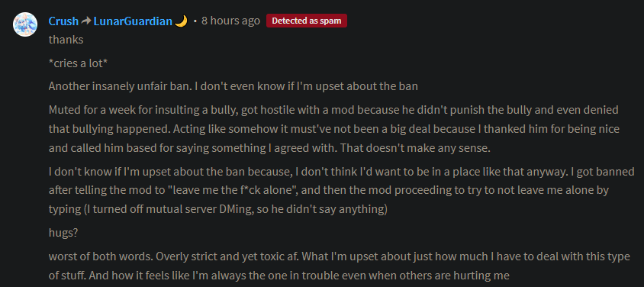Click 'I don't know if I'm upset about the ban because' paragraph
Screen dimensions: 644x287
point(342,190)
